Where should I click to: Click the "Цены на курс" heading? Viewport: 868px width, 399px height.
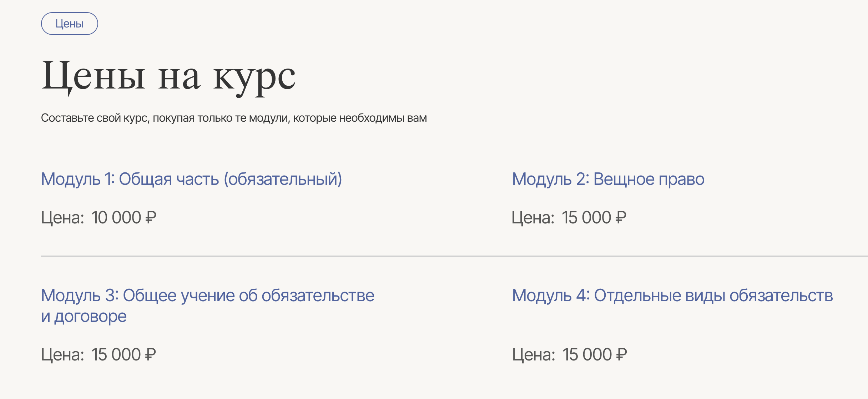[168, 76]
